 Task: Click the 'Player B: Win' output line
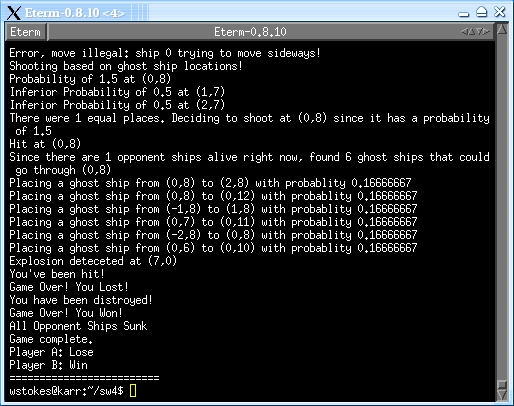point(48,365)
